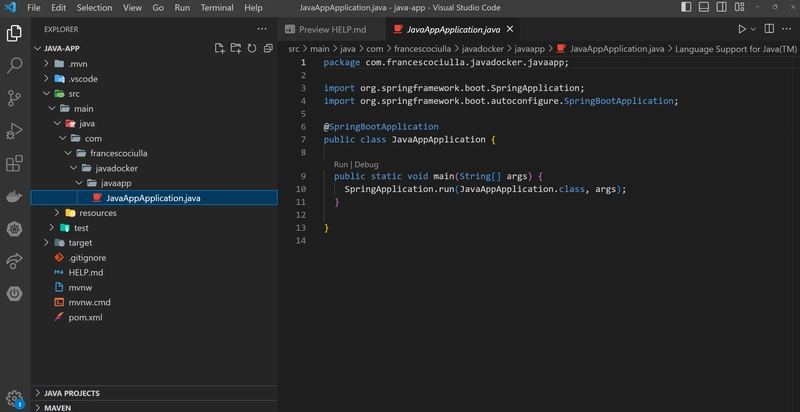Image resolution: width=800 pixels, height=412 pixels.
Task: Click SpringBootApplication annotation on line 6
Action: click(383, 126)
